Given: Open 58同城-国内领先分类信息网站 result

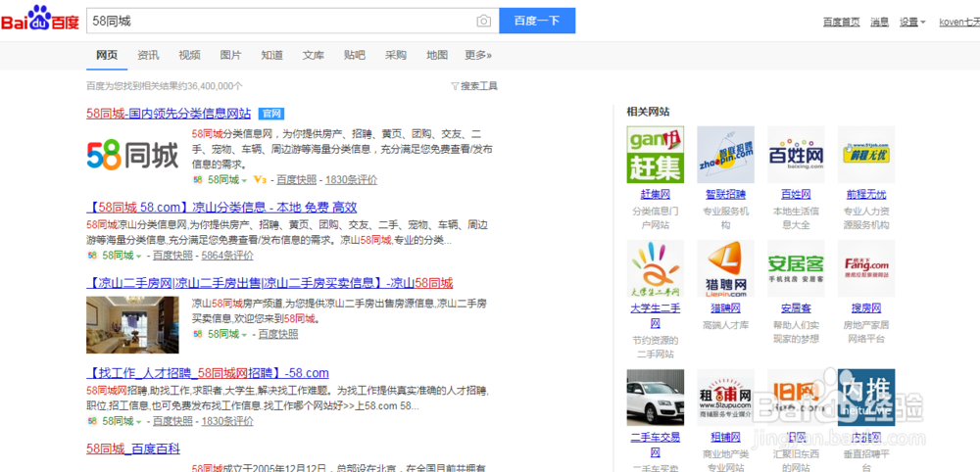Looking at the screenshot, I should 169,114.
